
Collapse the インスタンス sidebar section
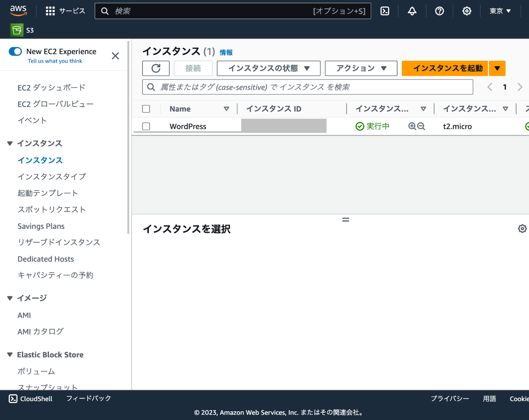10,143
